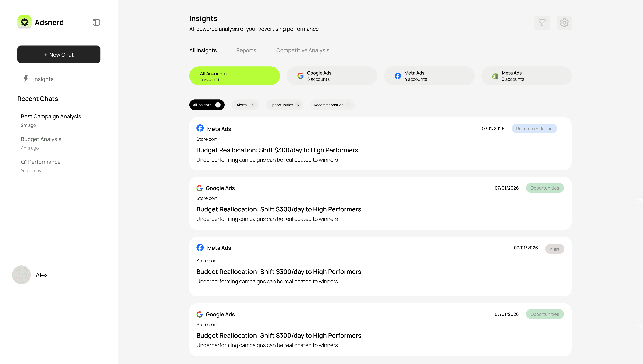The width and height of the screenshot is (643, 364).
Task: Filter by Recommendation pill
Action: pos(332,105)
